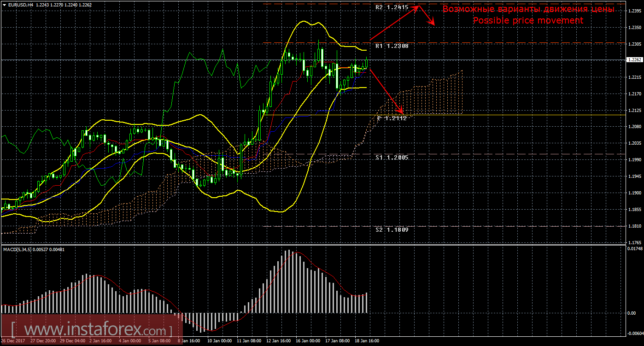Click the 5 Jan 08:00 time axis label
This screenshot has width=644, height=346.
point(159,341)
